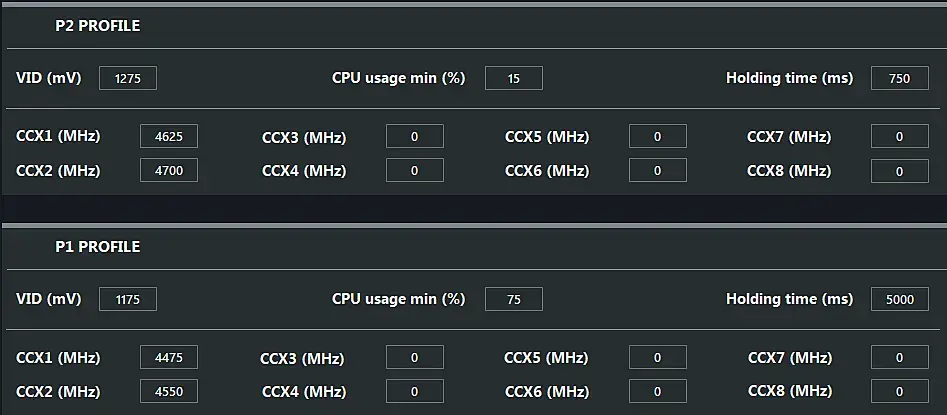The image size is (947, 415).
Task: Click the P2 profile CCX3 frequency field
Action: [x=415, y=137]
